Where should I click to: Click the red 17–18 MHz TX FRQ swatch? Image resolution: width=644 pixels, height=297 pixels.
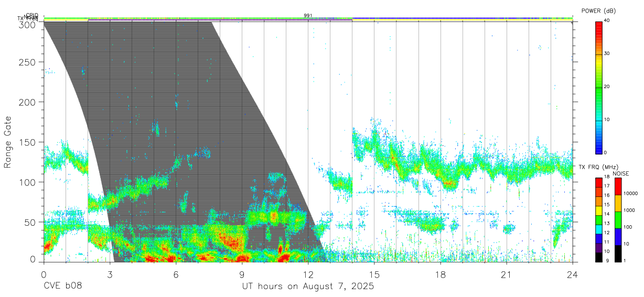pyautogui.click(x=599, y=183)
